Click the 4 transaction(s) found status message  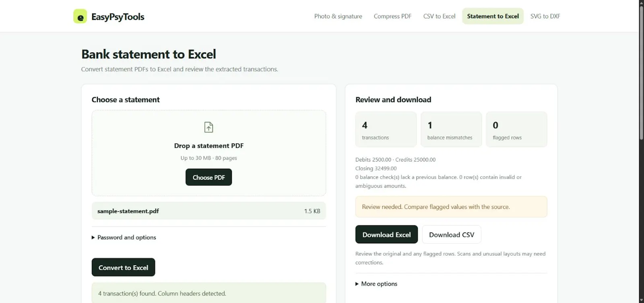coord(208,293)
